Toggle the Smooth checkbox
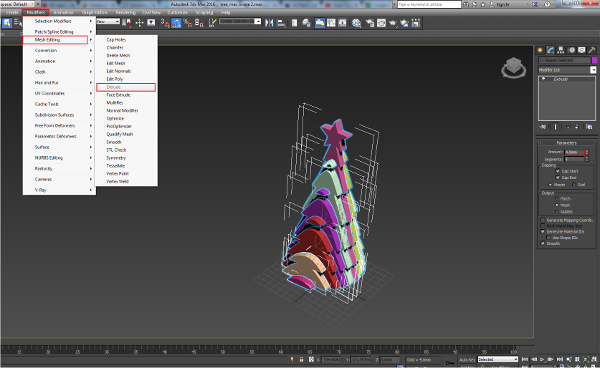This screenshot has width=600, height=368. (542, 243)
